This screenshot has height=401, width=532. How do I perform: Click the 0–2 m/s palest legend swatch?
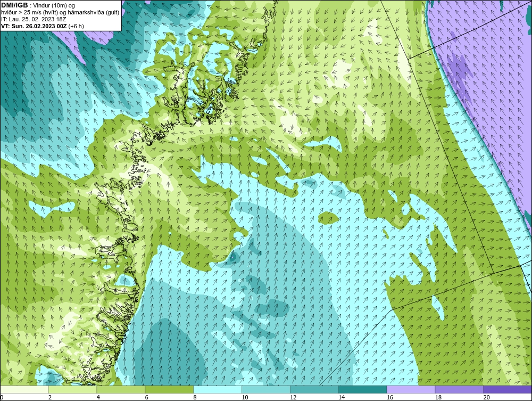pyautogui.click(x=24, y=389)
